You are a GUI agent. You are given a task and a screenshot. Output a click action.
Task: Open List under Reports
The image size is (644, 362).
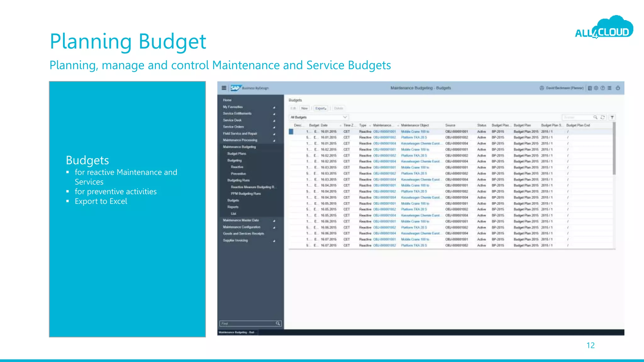pyautogui.click(x=234, y=214)
